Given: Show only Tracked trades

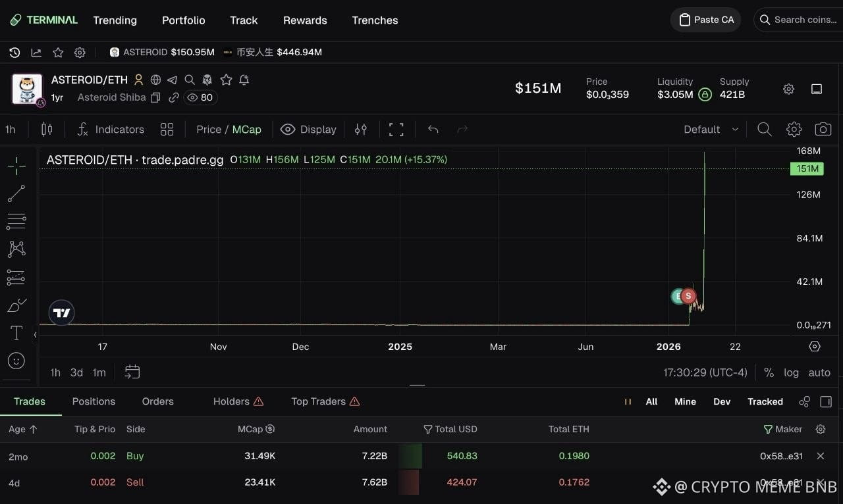Looking at the screenshot, I should (x=765, y=401).
